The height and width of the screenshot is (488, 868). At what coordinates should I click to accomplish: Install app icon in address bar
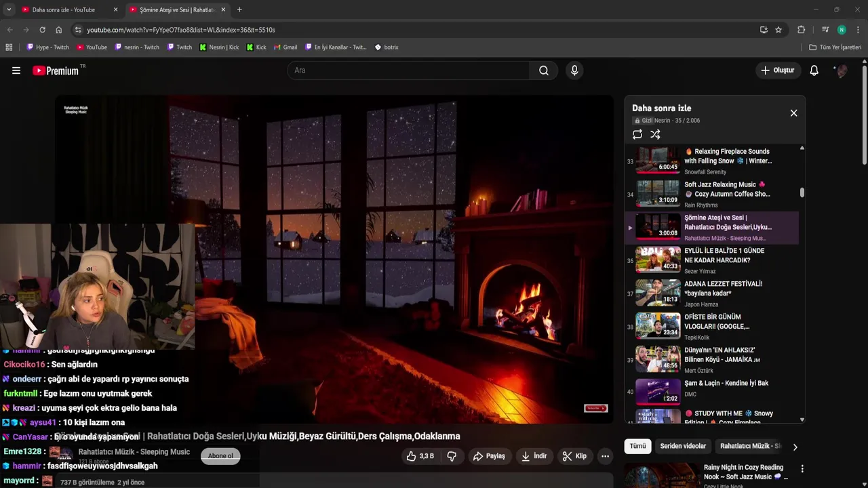pyautogui.click(x=764, y=30)
